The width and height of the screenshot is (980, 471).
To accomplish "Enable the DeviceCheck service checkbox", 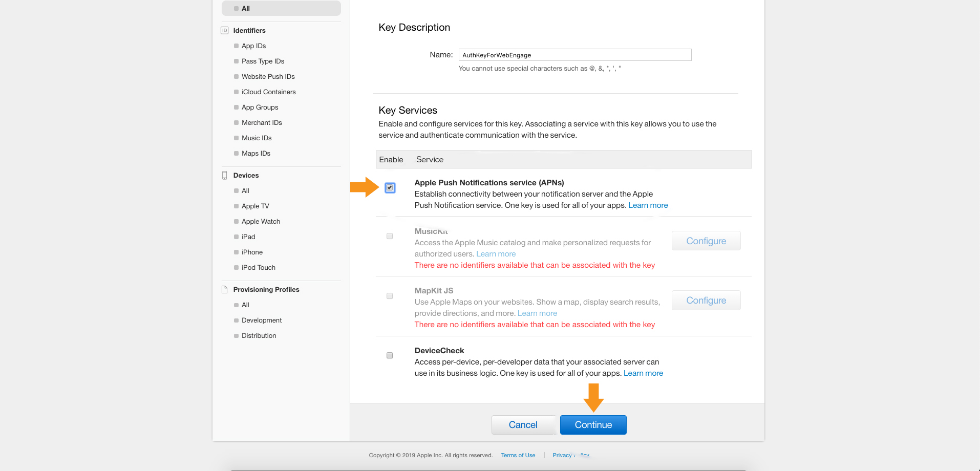I will 390,356.
